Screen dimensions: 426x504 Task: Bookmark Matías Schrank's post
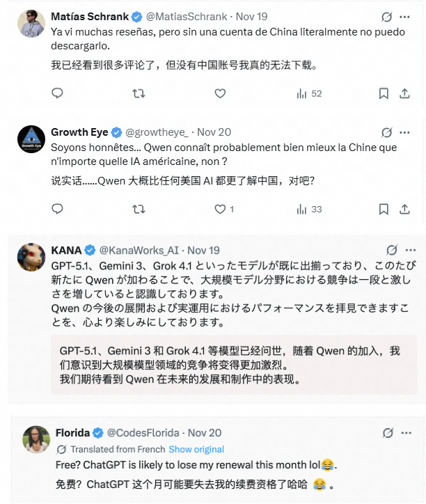coord(384,93)
